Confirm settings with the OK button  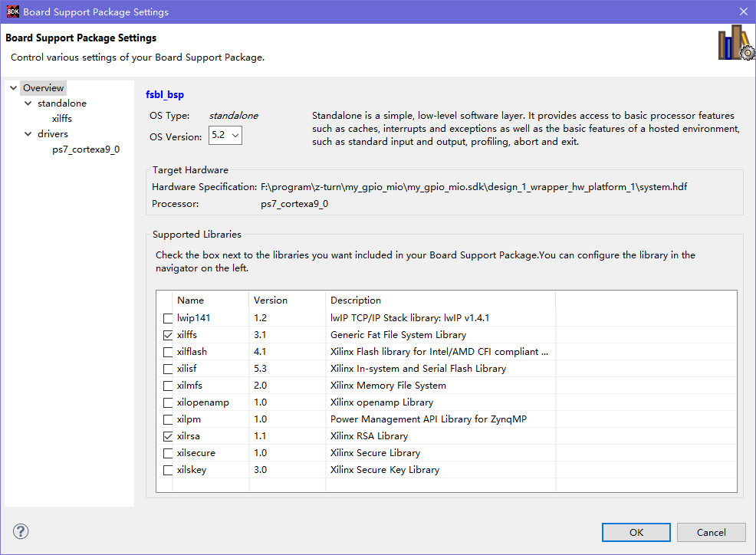click(x=636, y=532)
